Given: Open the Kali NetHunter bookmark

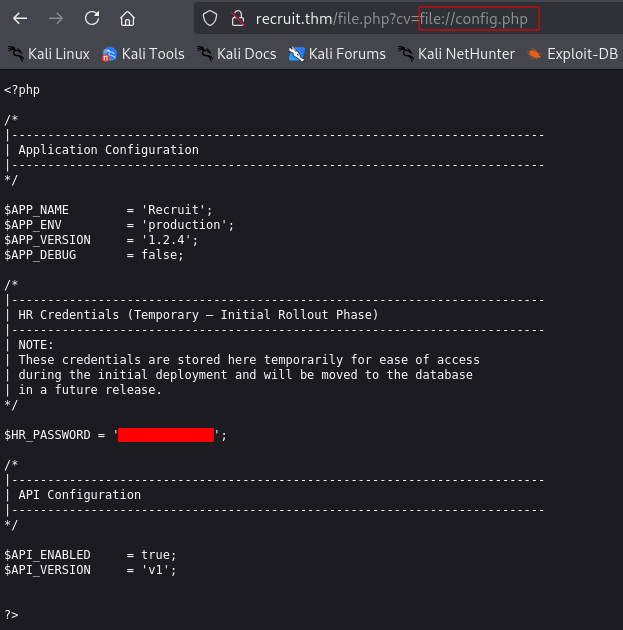Looking at the screenshot, I should point(457,54).
